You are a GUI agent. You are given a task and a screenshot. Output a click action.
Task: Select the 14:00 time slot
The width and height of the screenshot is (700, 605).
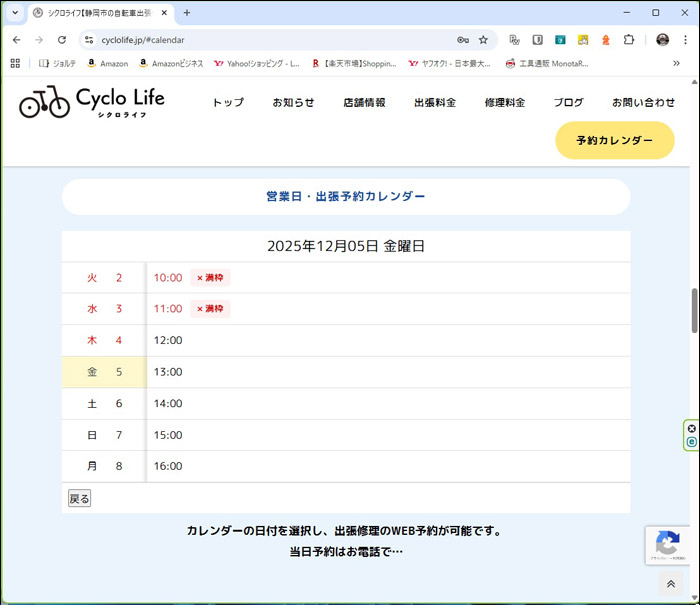(x=168, y=403)
